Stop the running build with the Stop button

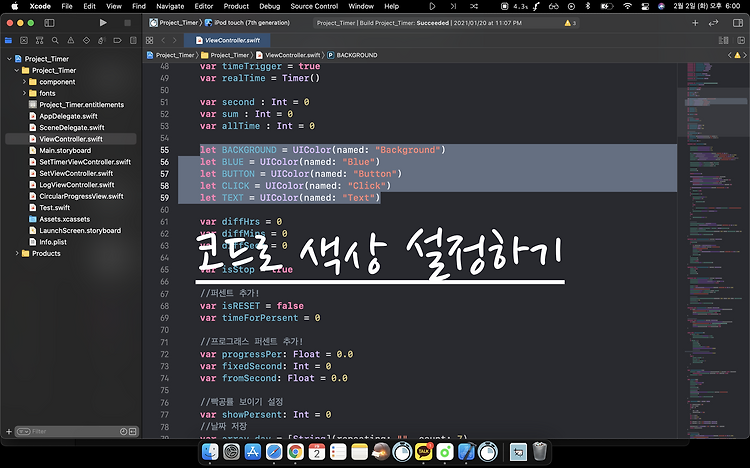click(x=127, y=22)
